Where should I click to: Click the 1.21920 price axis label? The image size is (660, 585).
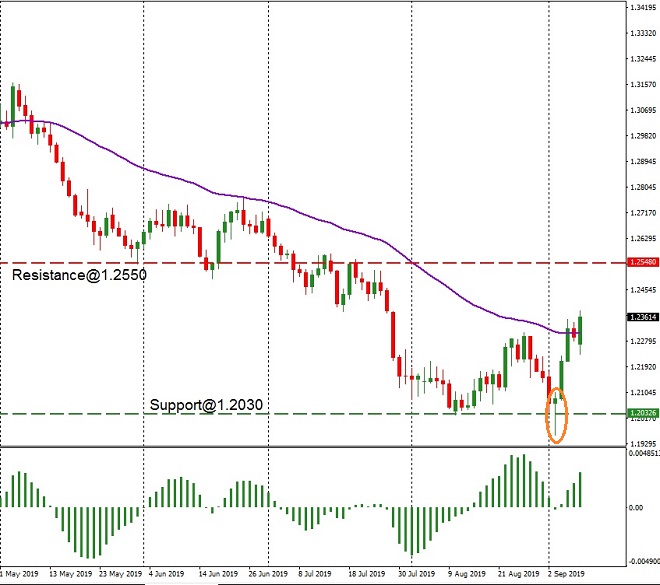pos(643,367)
